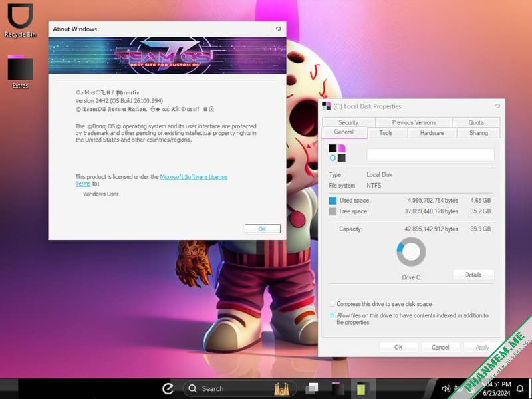
Task: Click the cathedral image in the search box
Action: [x=281, y=389]
